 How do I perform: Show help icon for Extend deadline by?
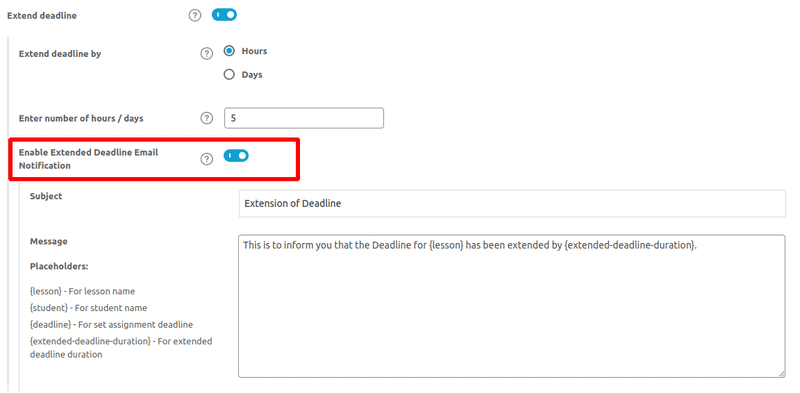206,54
